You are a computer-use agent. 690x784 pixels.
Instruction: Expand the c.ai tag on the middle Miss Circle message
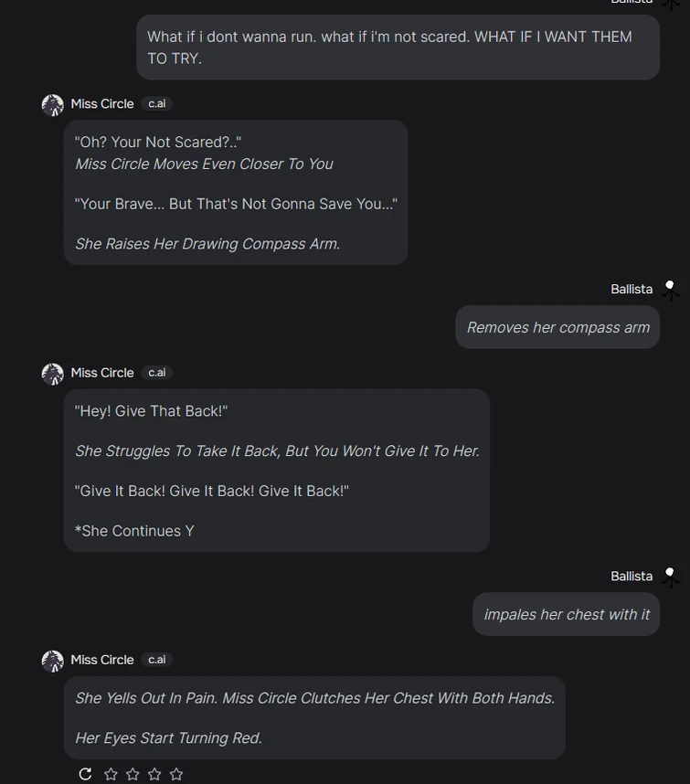156,372
